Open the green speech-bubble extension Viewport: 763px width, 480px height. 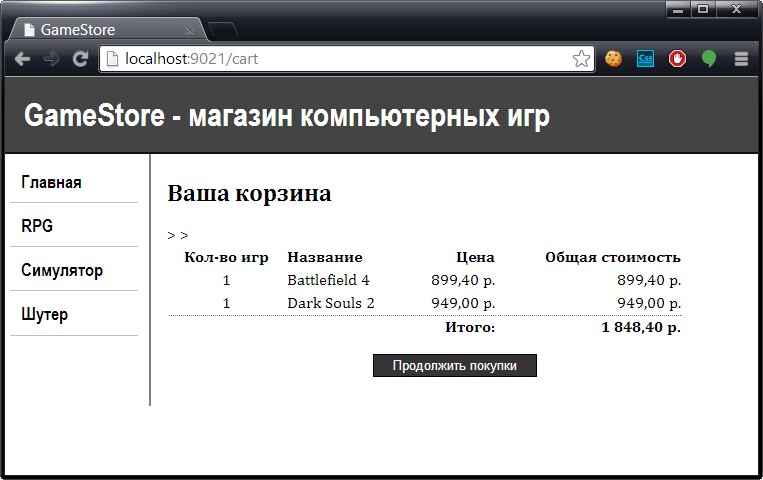(x=709, y=59)
